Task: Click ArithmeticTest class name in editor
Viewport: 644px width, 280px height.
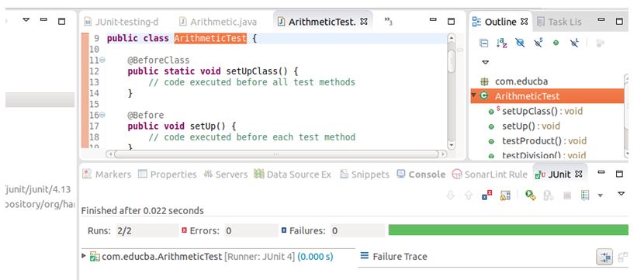Action: 210,39
